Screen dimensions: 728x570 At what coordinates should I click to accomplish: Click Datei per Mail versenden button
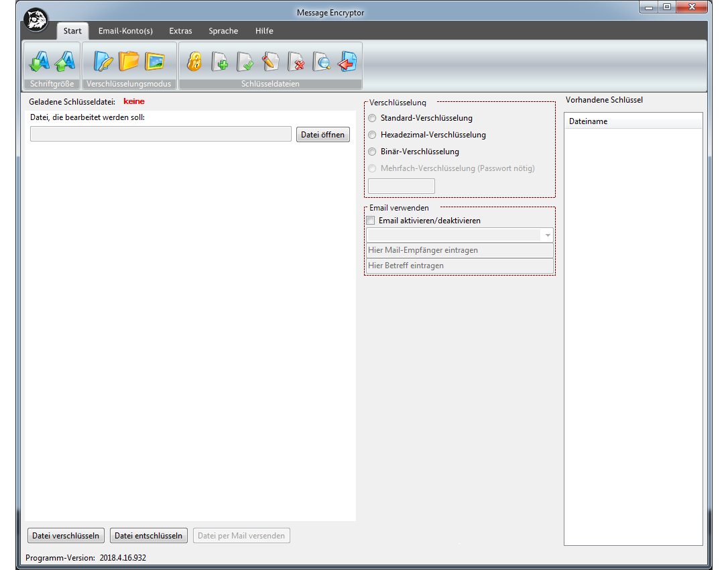pyautogui.click(x=241, y=536)
